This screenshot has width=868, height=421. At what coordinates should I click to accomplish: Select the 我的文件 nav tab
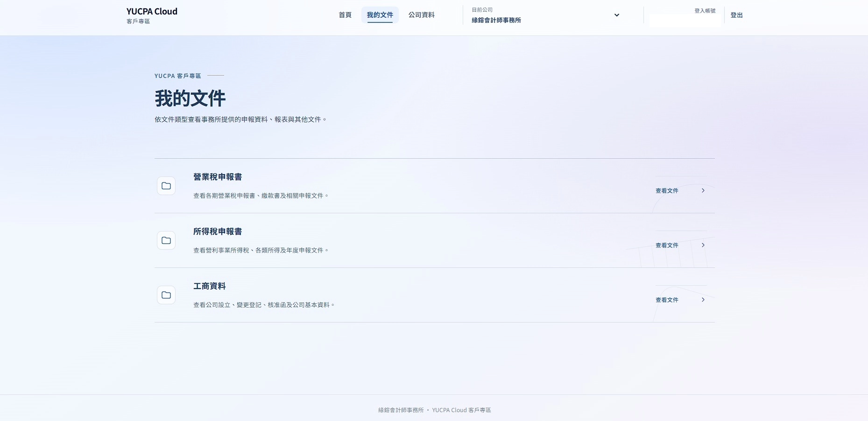pos(380,15)
